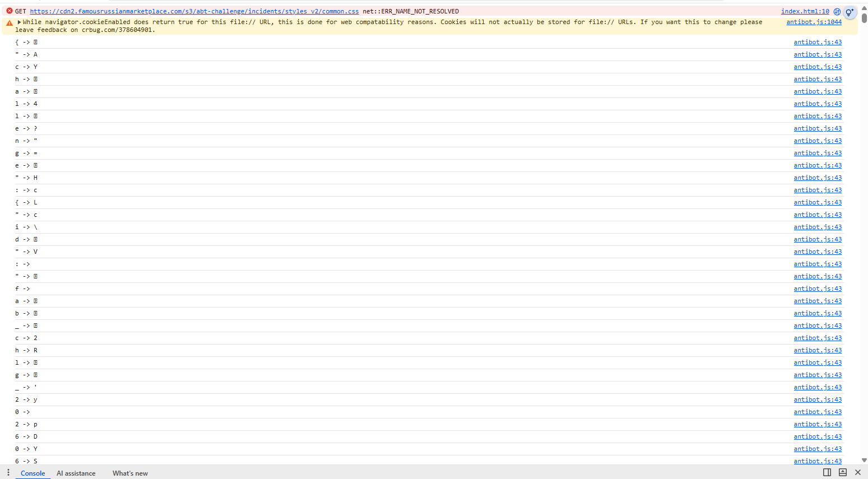Viewport: 868px width, 479px height.
Task: Click the lightbulb AI insight button
Action: coord(850,12)
